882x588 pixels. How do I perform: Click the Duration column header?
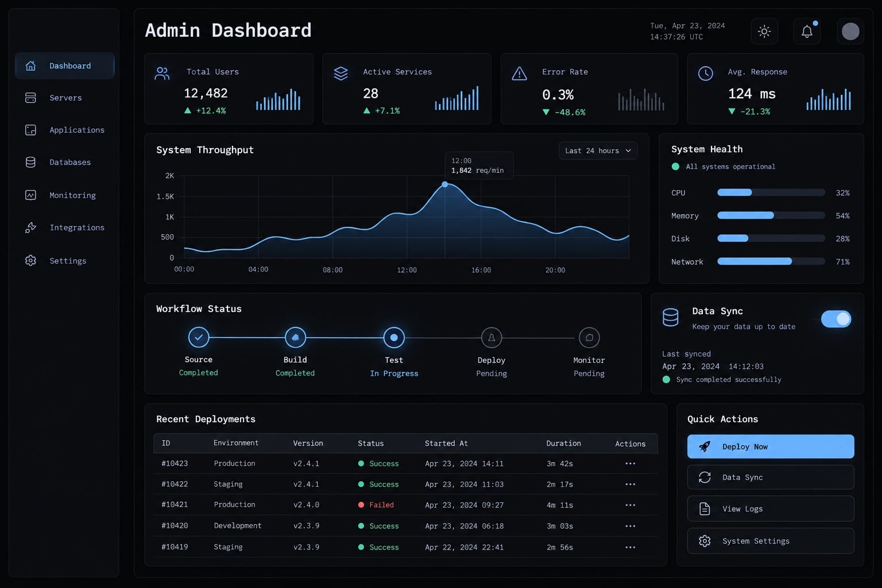point(563,443)
